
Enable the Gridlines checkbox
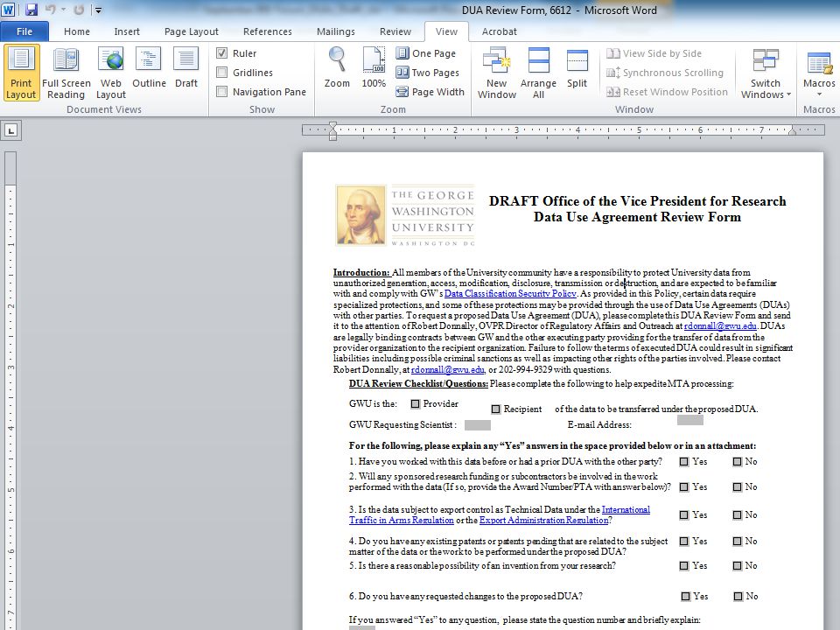click(x=221, y=73)
